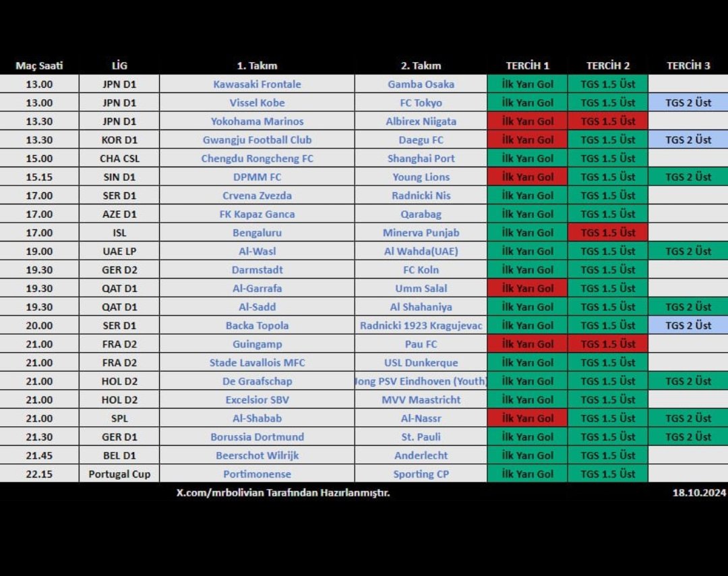Select the 1. Takım column header
The image size is (728, 576).
pos(257,65)
